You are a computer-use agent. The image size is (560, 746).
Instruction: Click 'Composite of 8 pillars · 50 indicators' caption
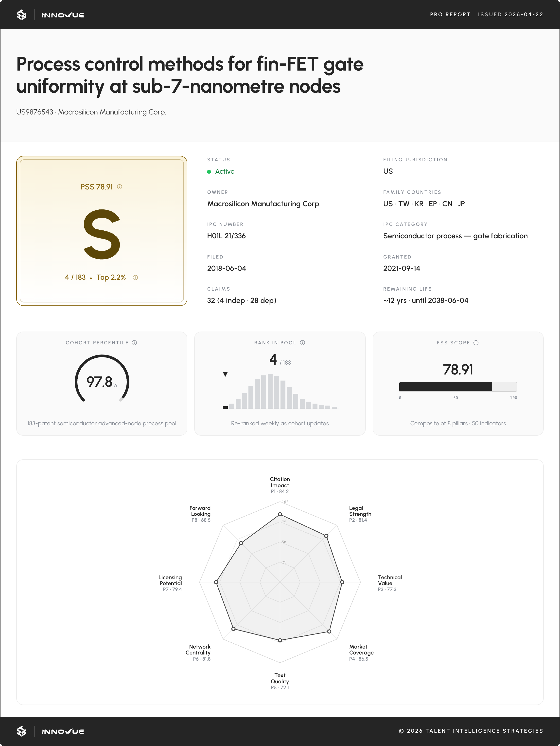[x=458, y=424]
